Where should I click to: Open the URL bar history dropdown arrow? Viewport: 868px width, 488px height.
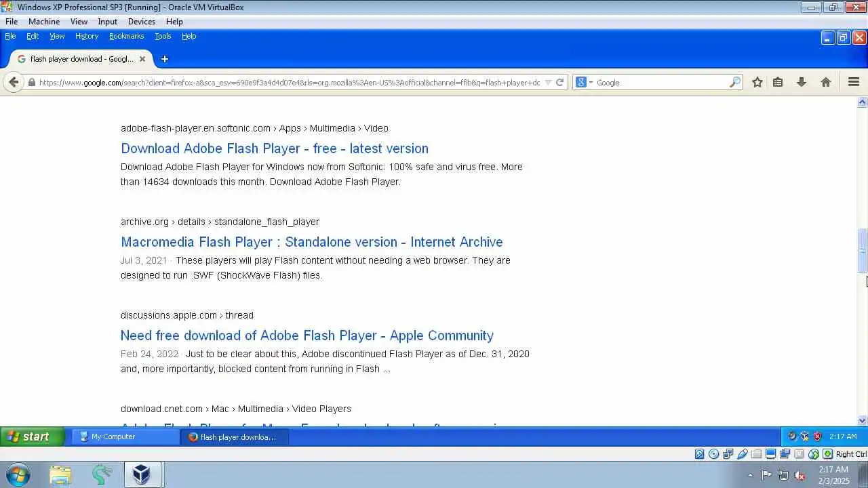[x=548, y=83]
